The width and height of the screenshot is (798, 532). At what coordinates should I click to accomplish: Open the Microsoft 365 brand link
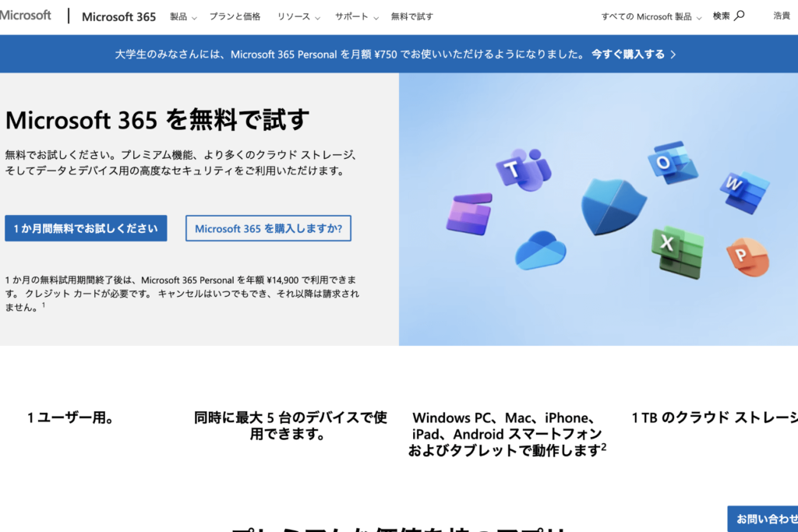118,16
